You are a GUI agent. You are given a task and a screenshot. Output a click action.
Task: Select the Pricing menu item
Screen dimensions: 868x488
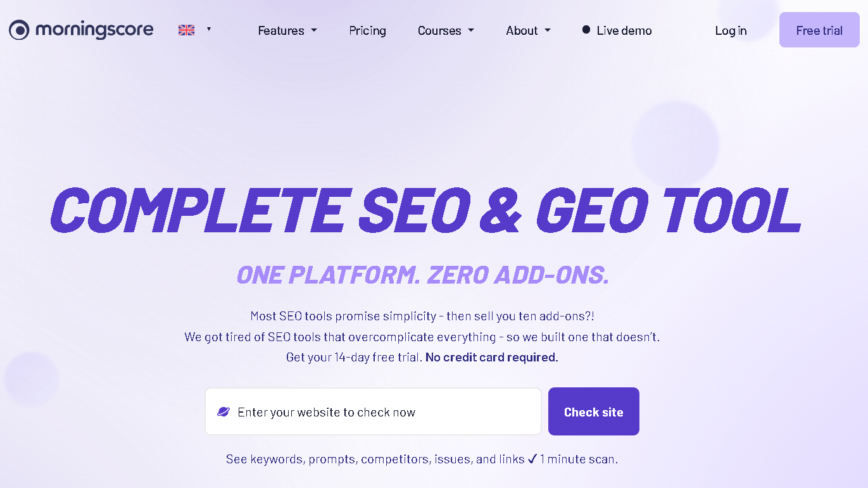(x=367, y=30)
